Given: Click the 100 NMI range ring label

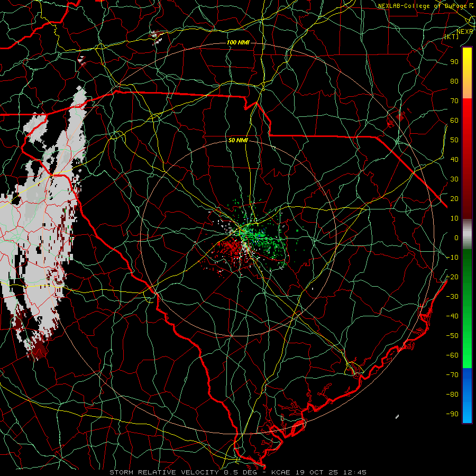Looking at the screenshot, I should 238,42.
